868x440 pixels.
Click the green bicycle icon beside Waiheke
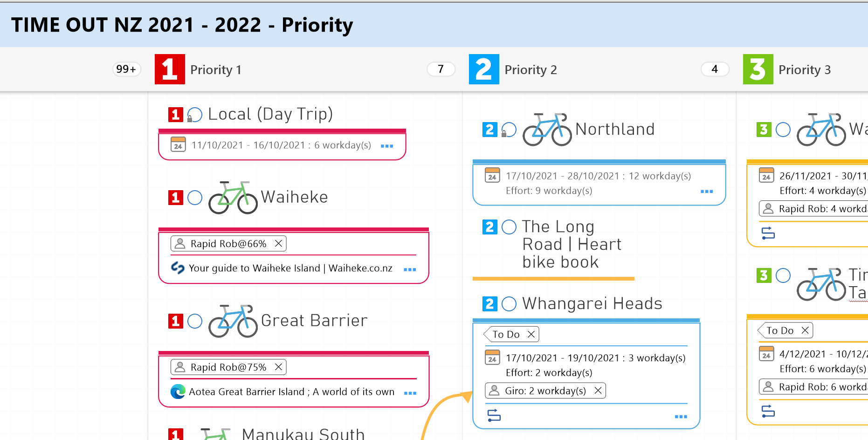pyautogui.click(x=233, y=198)
